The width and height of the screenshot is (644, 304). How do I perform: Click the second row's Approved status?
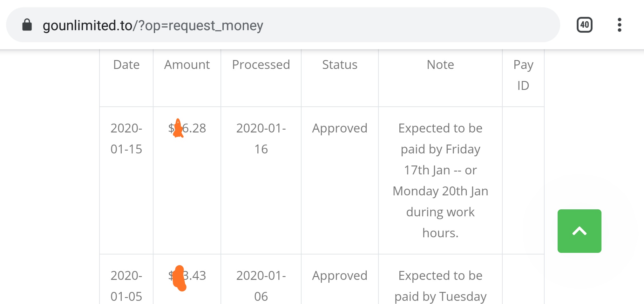click(x=340, y=276)
